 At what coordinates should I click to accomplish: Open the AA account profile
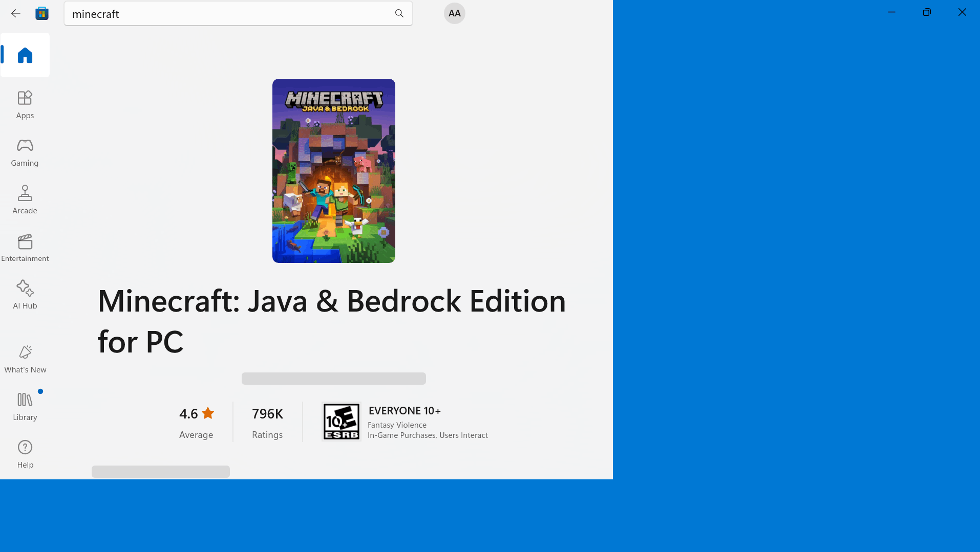455,13
